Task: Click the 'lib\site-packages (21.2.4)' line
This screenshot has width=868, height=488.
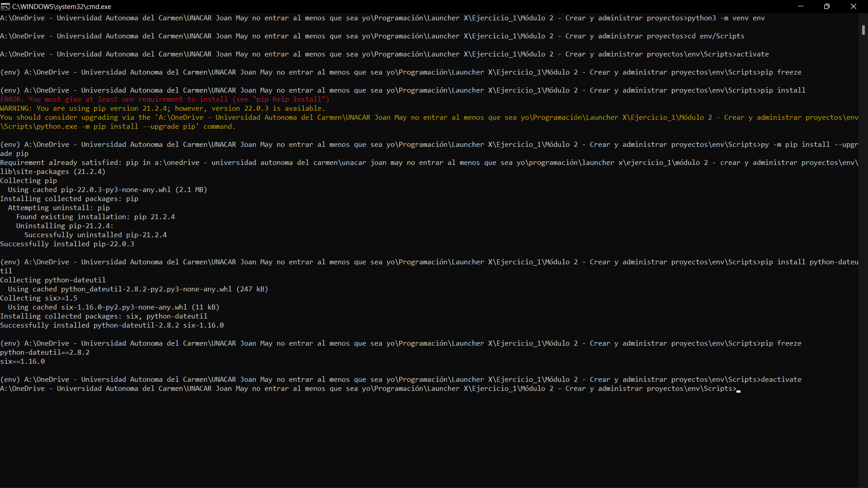Action: tap(53, 172)
